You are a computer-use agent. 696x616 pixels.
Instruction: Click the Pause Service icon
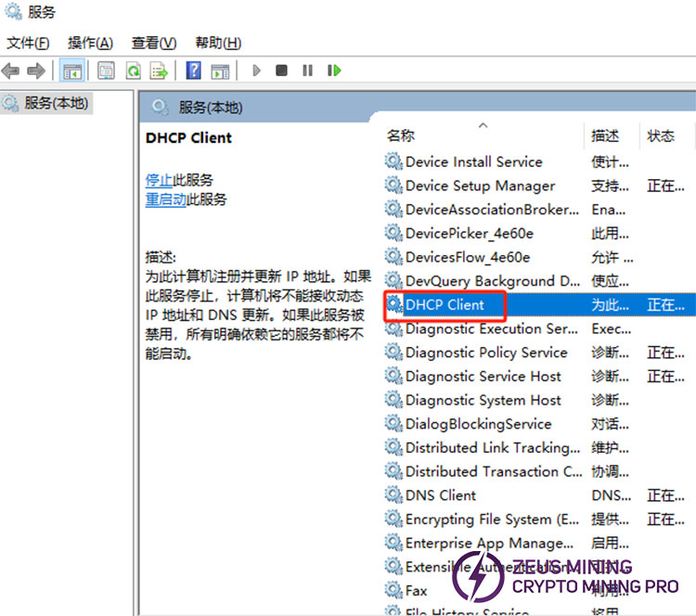tap(307, 71)
